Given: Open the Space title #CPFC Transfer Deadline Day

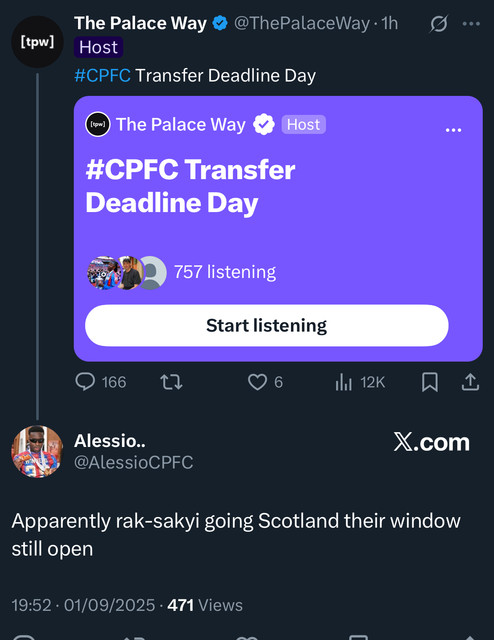Looking at the screenshot, I should [x=190, y=186].
